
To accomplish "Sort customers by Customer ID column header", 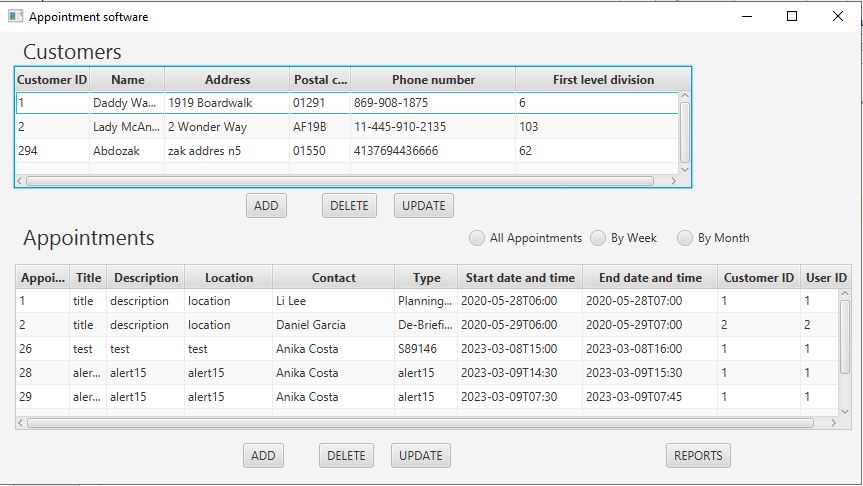I will 52,80.
